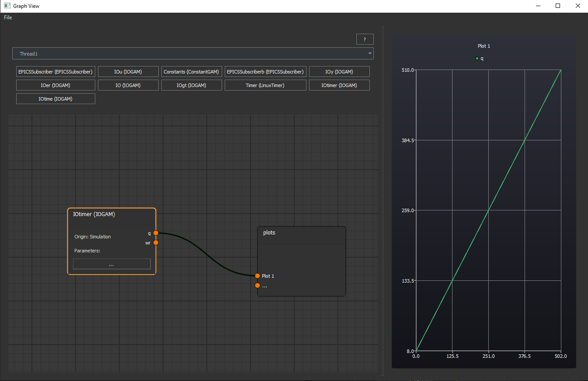Click the wr output port on IOtimer node
Viewport: 588px width, 381px height.
[156, 242]
